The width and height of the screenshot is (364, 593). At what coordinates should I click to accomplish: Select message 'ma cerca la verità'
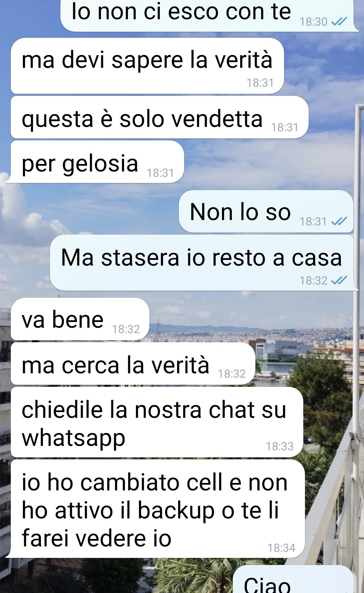coord(133,363)
